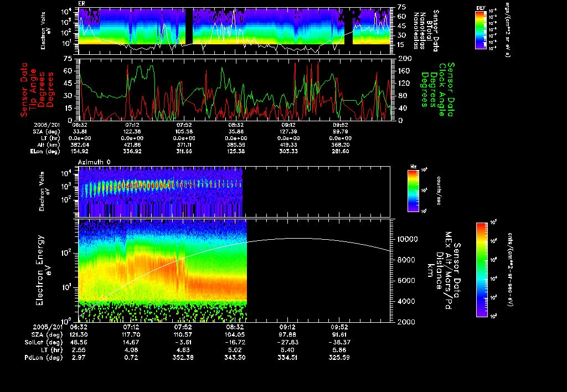This screenshot has height=392, width=567.
Task: Click the 'SolLat (deg)' row header
Action: 44,342
